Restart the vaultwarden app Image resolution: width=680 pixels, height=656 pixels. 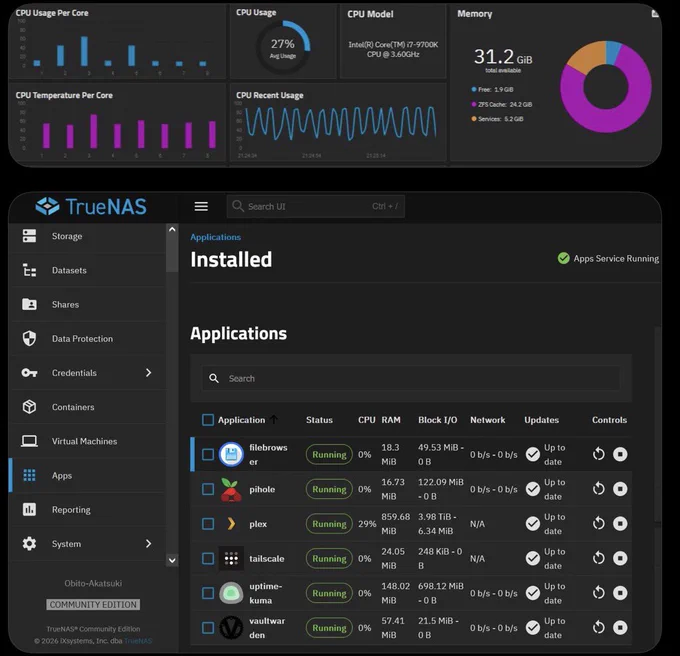click(x=598, y=627)
